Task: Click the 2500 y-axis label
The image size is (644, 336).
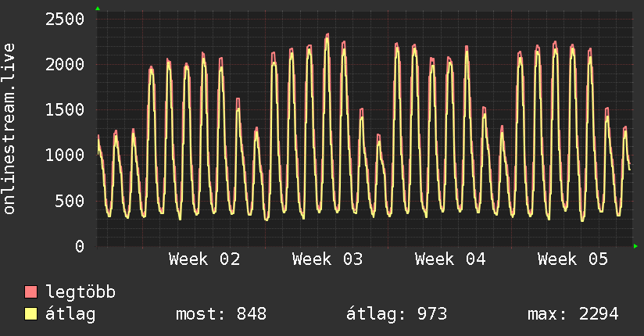Action: click(65, 19)
